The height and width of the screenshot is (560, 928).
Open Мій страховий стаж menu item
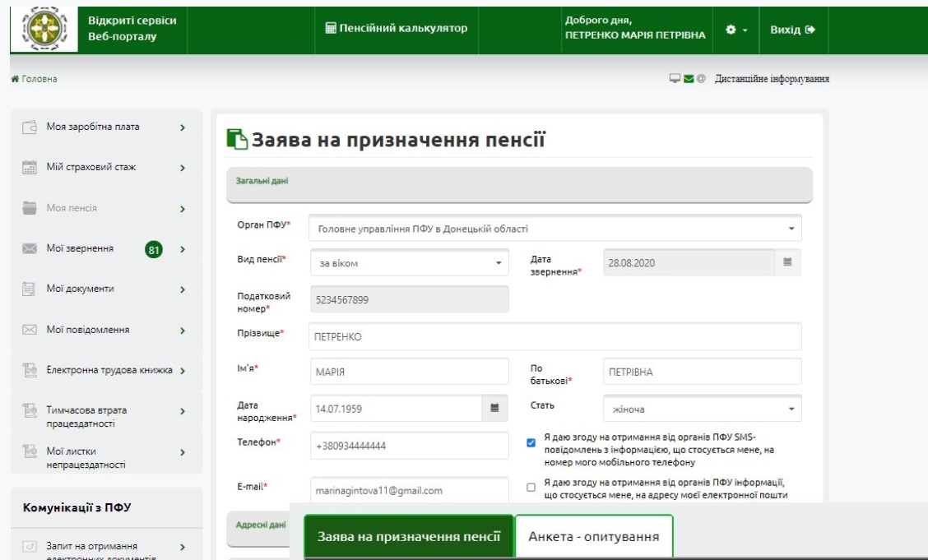pos(106,168)
